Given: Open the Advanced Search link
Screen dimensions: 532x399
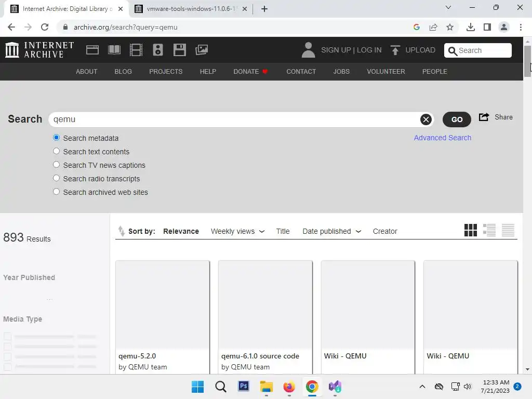Looking at the screenshot, I should [x=443, y=138].
